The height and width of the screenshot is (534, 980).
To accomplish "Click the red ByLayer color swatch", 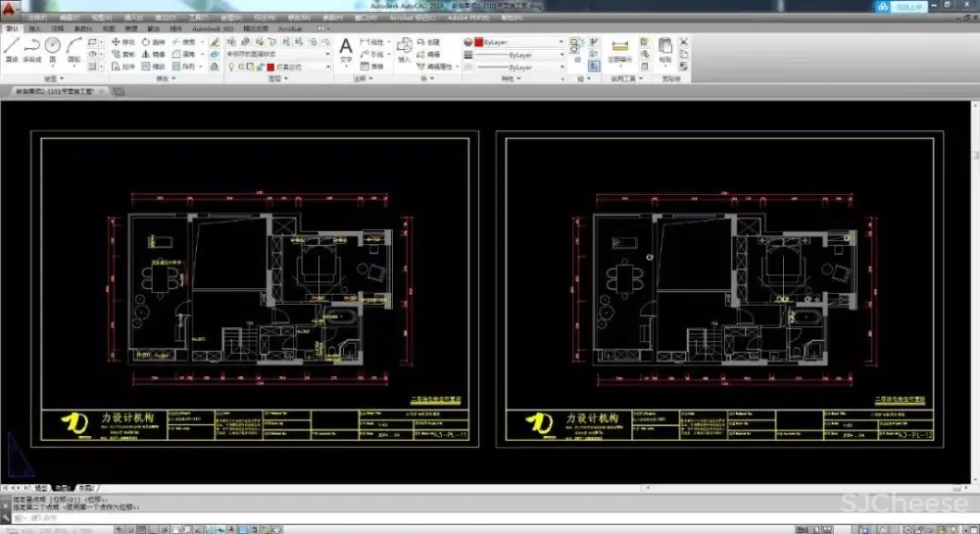I will coord(478,43).
